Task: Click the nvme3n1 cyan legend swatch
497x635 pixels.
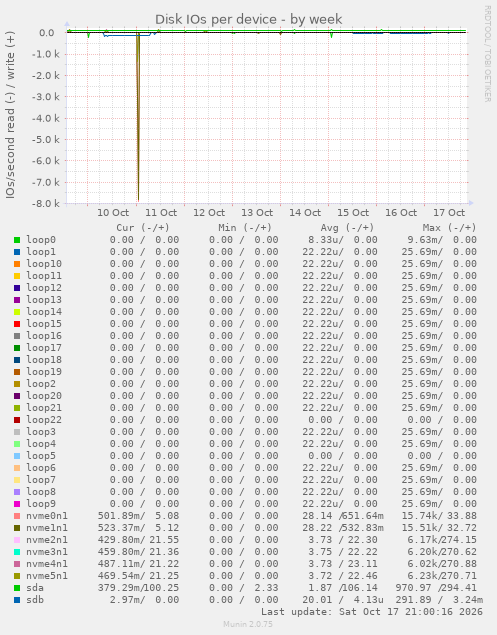Action: (17, 552)
